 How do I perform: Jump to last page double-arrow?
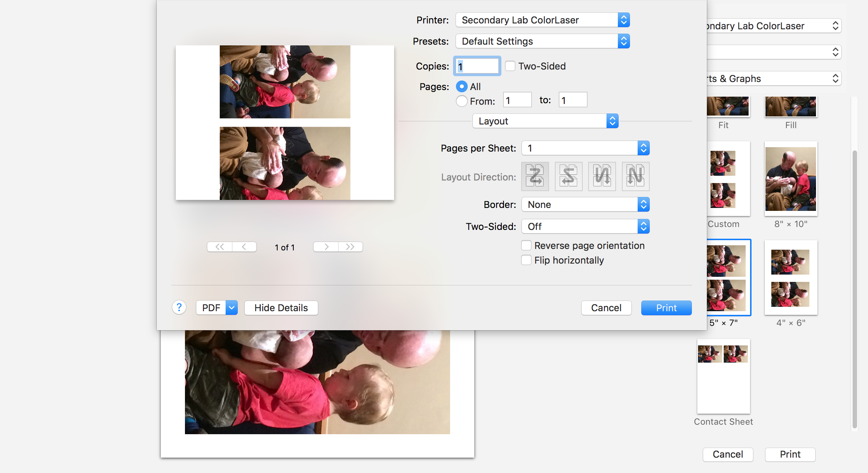(350, 247)
